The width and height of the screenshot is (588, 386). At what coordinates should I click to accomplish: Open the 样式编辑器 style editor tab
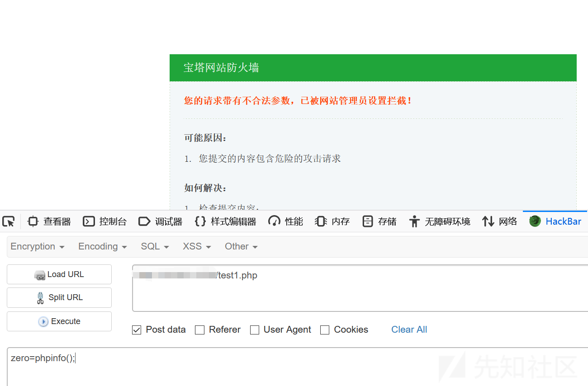pyautogui.click(x=225, y=221)
